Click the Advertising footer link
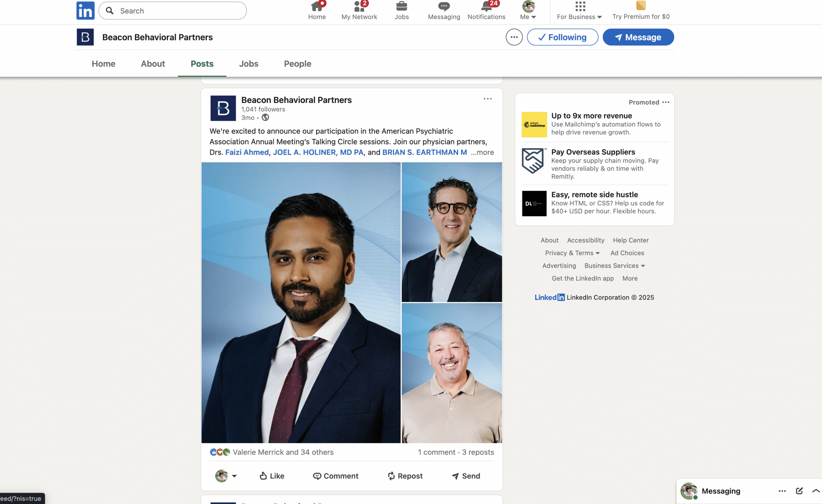This screenshot has height=504, width=822. pyautogui.click(x=559, y=265)
